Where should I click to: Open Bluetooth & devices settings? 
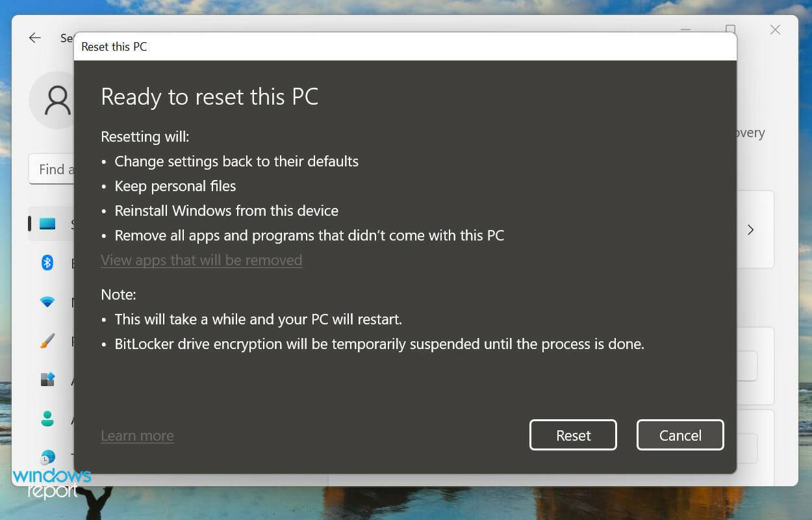pos(47,263)
